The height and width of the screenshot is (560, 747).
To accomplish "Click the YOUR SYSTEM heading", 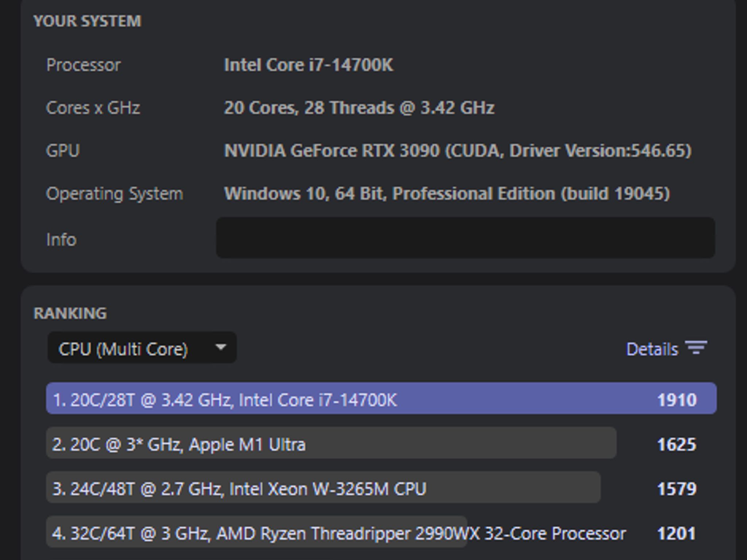I will [87, 21].
